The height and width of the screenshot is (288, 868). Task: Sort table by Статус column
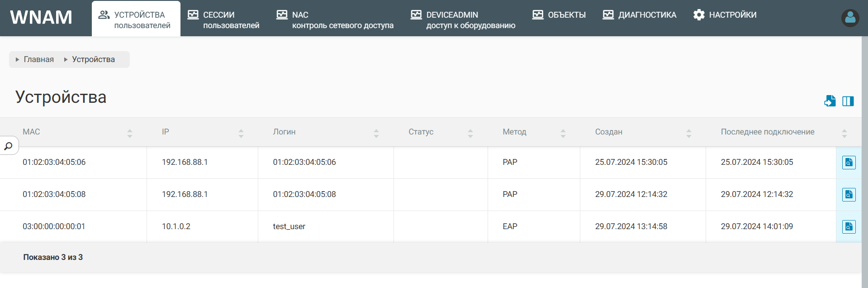(470, 133)
